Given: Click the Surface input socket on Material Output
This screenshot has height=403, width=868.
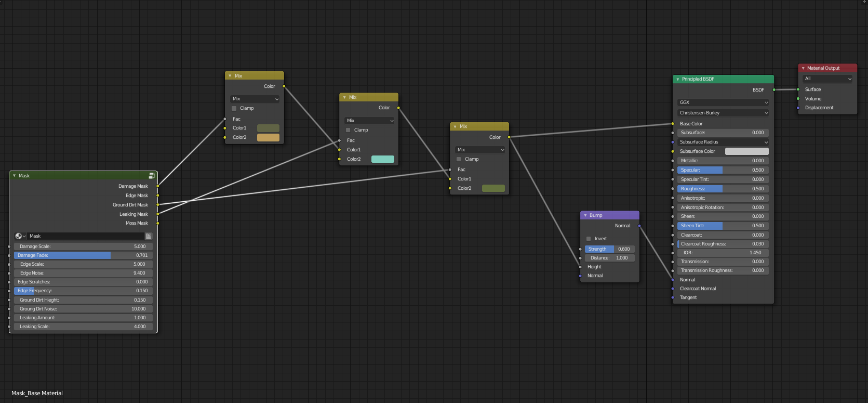Looking at the screenshot, I should [x=798, y=89].
